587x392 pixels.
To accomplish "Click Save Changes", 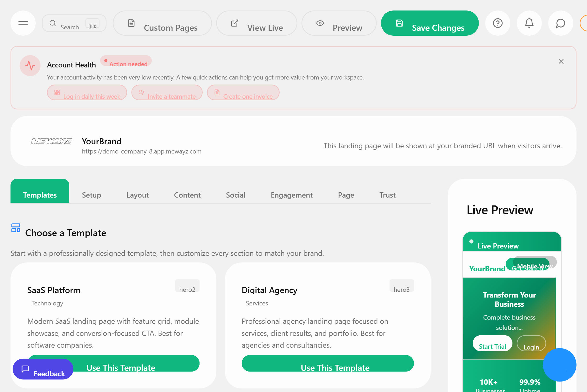I will [x=429, y=23].
